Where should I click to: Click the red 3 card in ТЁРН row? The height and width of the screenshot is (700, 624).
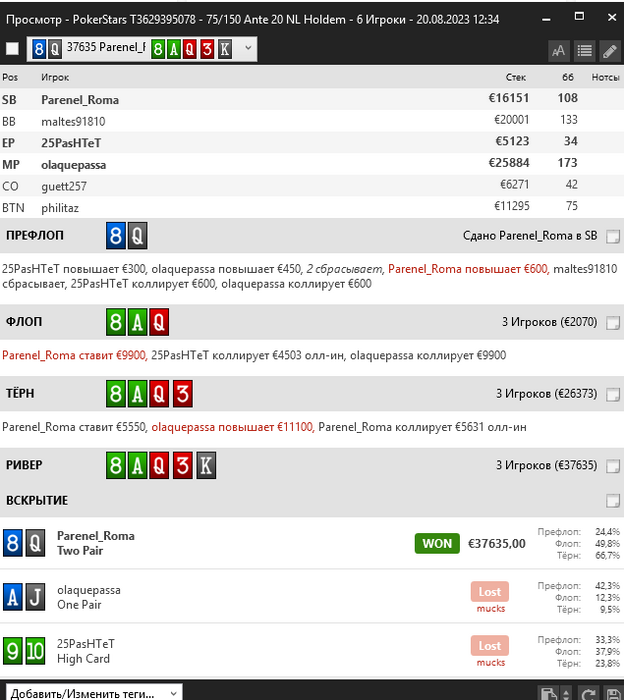pos(182,394)
